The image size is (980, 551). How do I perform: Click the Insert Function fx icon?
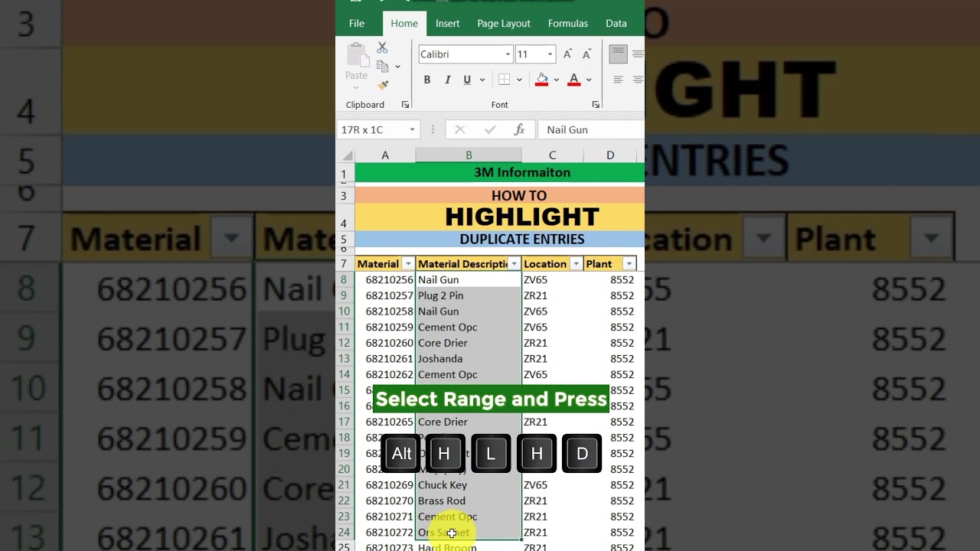(x=519, y=130)
